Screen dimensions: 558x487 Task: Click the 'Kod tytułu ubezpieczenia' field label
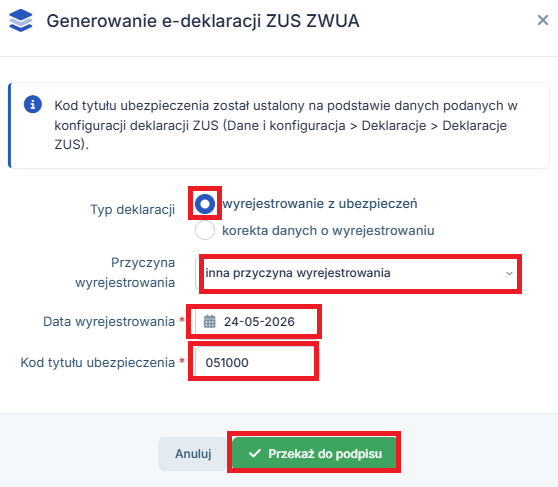point(98,362)
